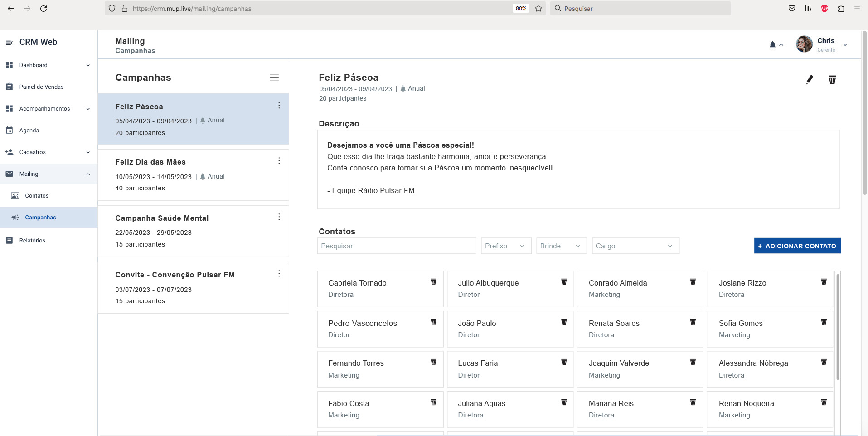Viewport: 868px width, 436px height.
Task: Bookmark this page with the star icon
Action: (538, 8)
